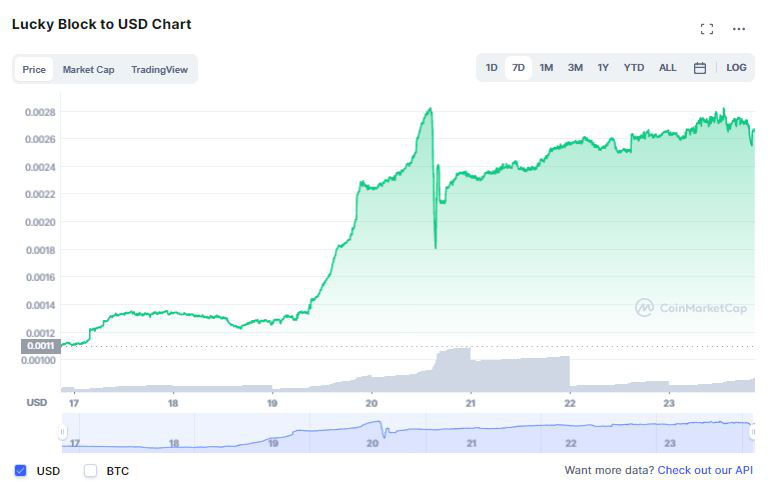Screen dimensions: 774x482
Task: Click the Lucky Block to USD Chart heading
Action: (101, 24)
